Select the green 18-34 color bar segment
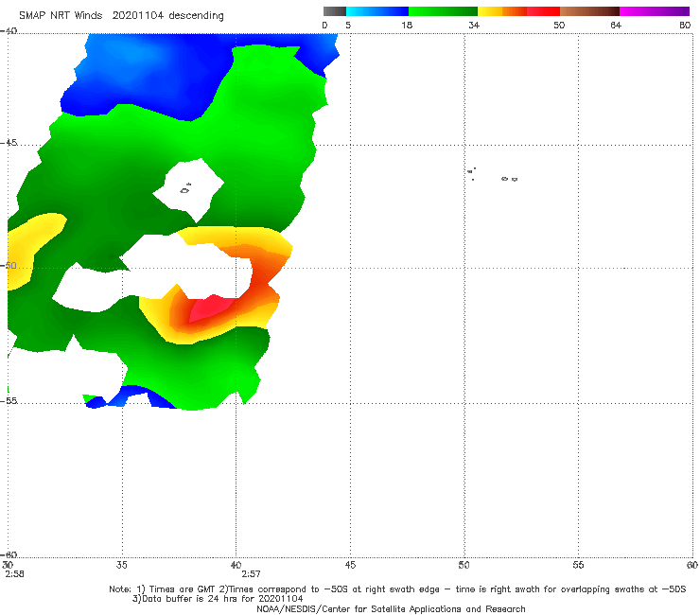The height and width of the screenshot is (615, 700). click(443, 11)
